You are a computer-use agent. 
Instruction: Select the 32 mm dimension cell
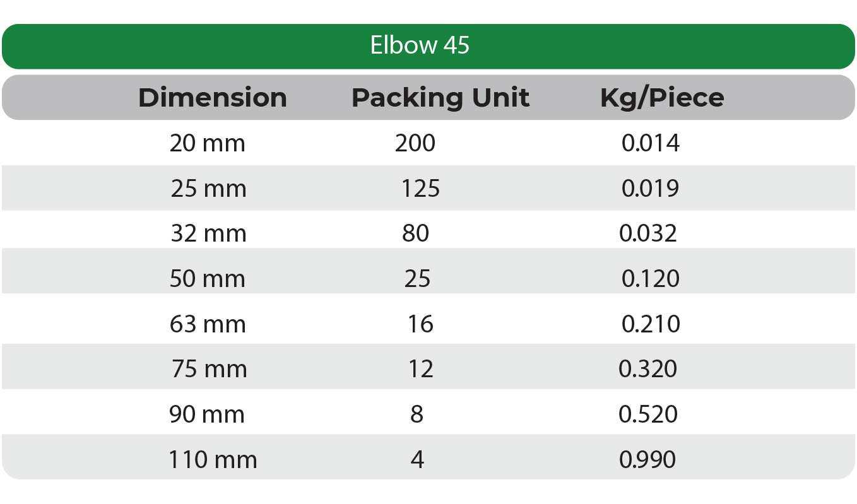click(208, 234)
